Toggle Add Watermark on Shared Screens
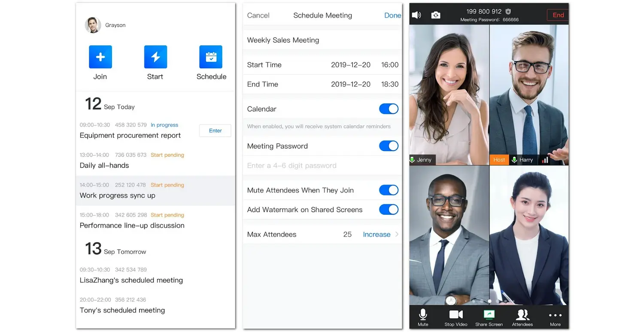 click(x=389, y=210)
